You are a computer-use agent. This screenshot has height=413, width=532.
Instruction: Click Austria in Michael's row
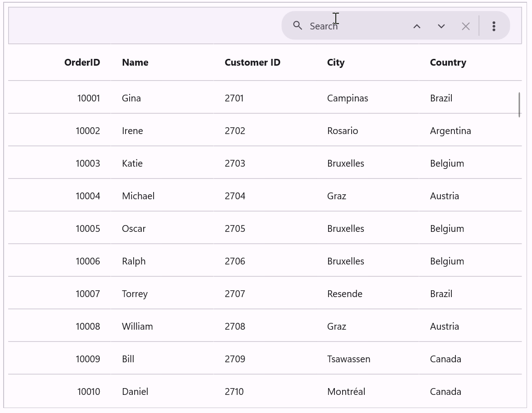[445, 196]
